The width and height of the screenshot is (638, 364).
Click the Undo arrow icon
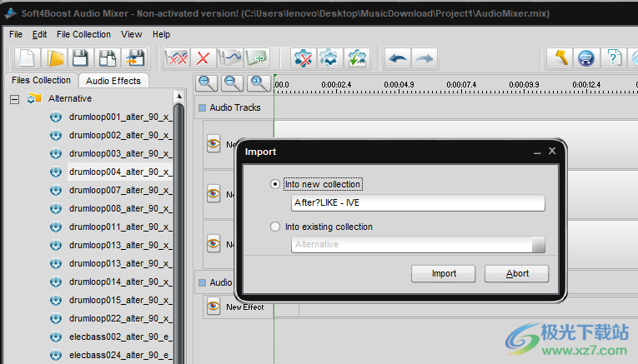pyautogui.click(x=398, y=57)
